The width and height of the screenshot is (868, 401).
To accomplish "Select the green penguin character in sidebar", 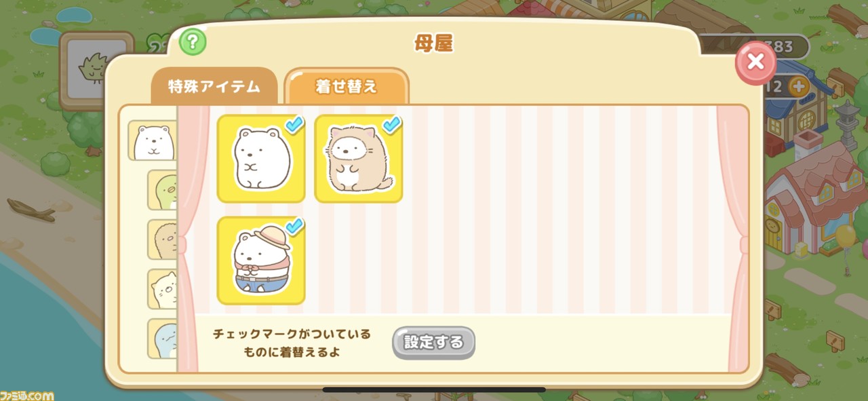I will point(163,190).
